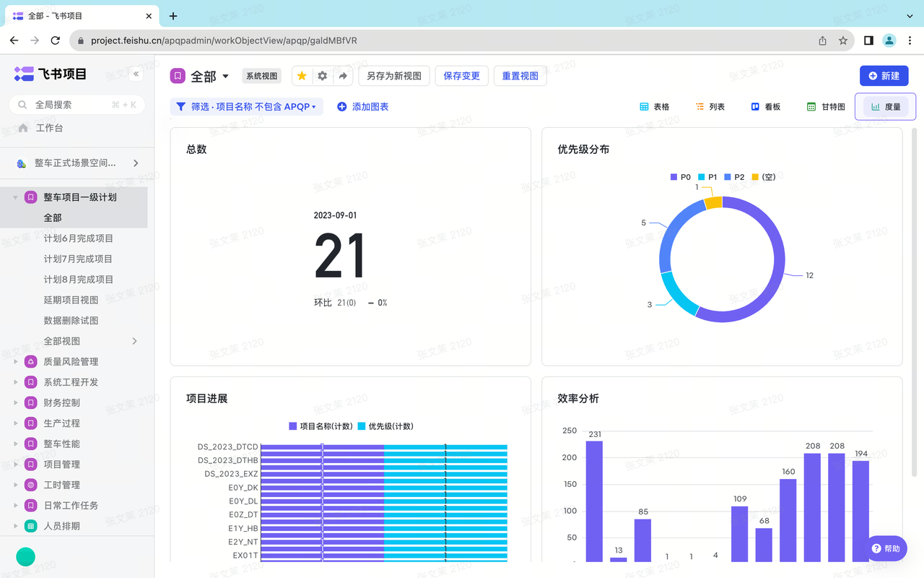Viewport: 924px width, 578px height.
Task: Open the filter 项目名称 不包含 APQP dropdown
Action: [246, 106]
